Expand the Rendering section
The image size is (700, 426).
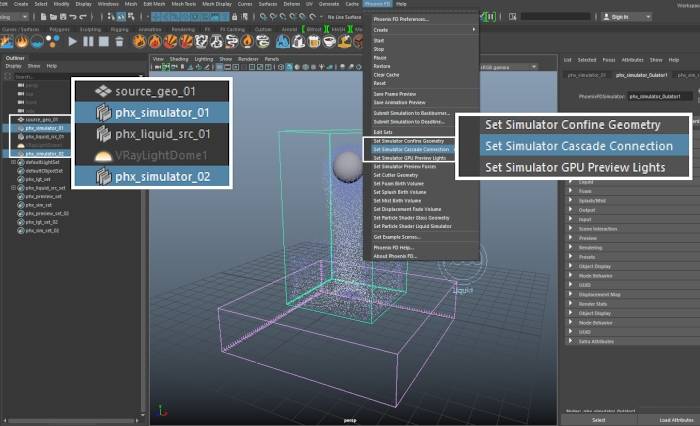[570, 247]
